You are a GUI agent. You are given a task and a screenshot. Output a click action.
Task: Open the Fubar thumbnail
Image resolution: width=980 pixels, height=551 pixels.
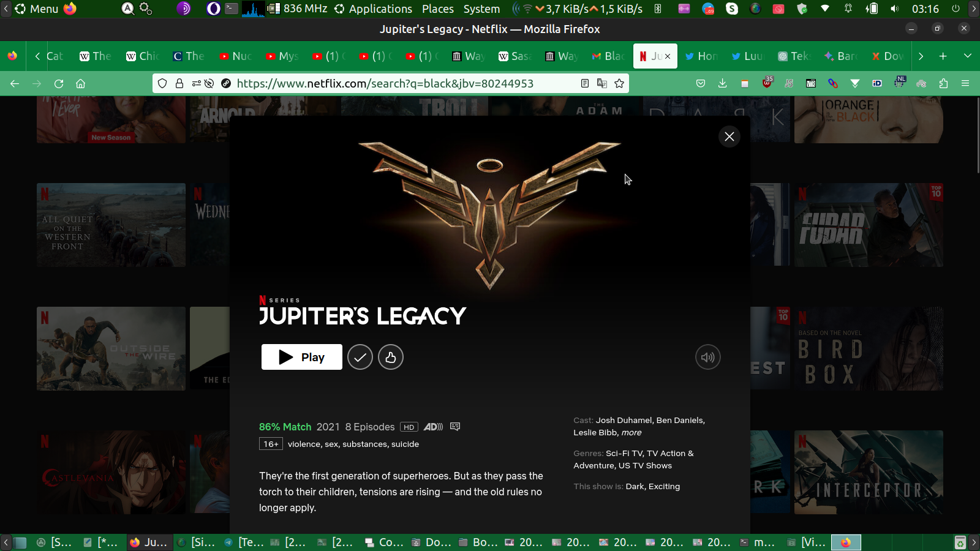click(869, 225)
